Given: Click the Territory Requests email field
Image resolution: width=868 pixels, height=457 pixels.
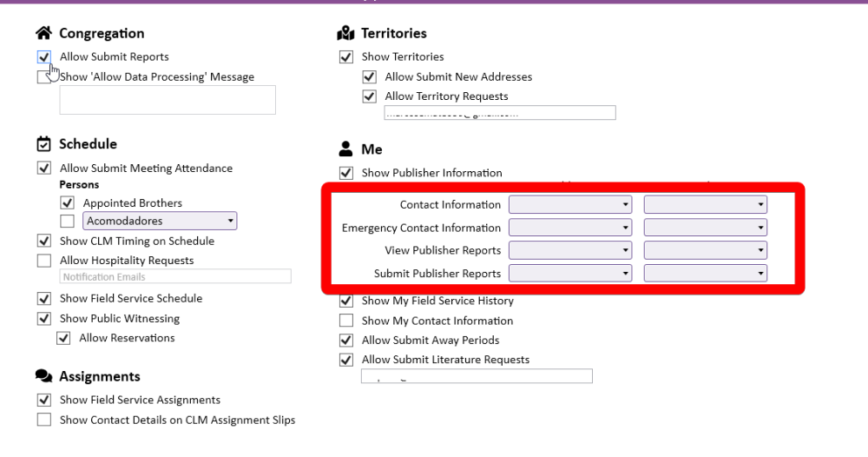Looking at the screenshot, I should (x=500, y=113).
